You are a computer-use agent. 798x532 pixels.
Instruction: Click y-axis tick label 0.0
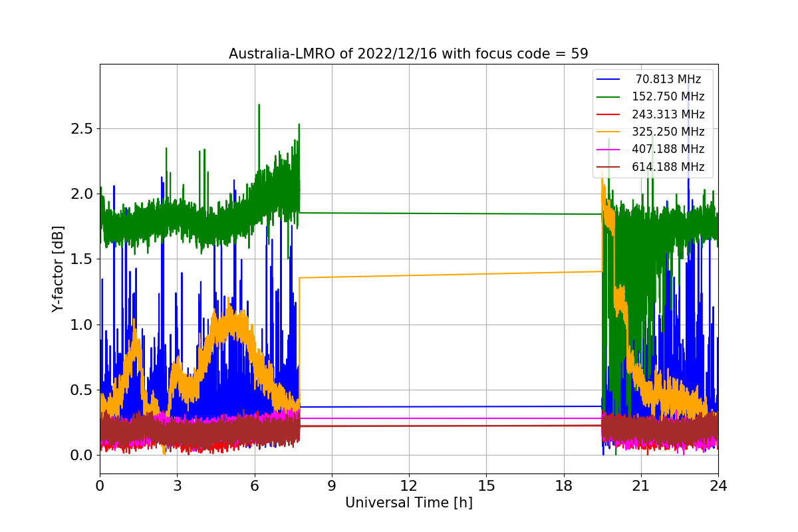click(82, 456)
